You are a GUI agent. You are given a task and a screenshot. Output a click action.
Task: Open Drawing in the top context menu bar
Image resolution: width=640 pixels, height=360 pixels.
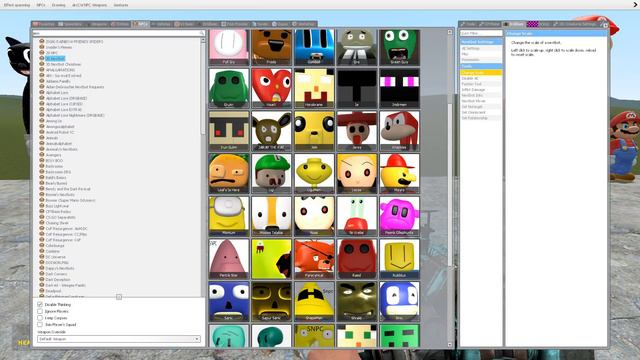[x=58, y=5]
